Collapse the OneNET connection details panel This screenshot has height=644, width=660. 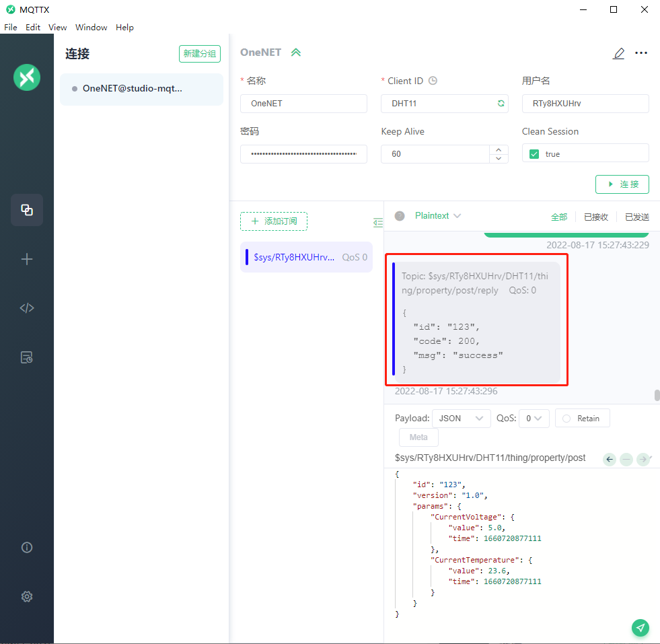296,52
